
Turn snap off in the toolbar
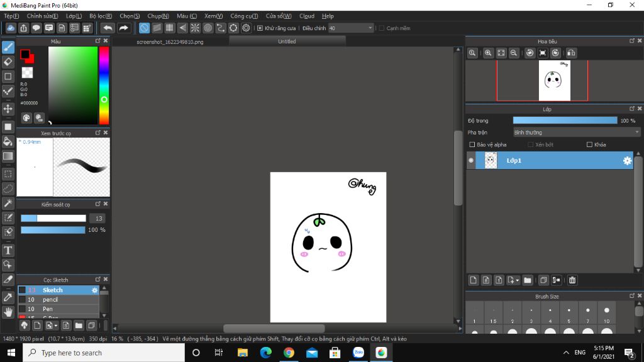click(144, 28)
